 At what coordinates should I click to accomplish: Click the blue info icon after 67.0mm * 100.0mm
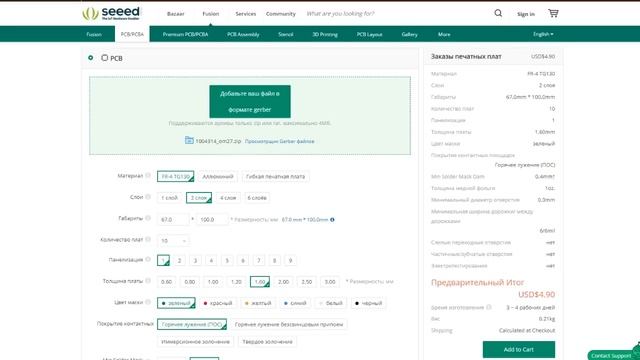pyautogui.click(x=332, y=220)
